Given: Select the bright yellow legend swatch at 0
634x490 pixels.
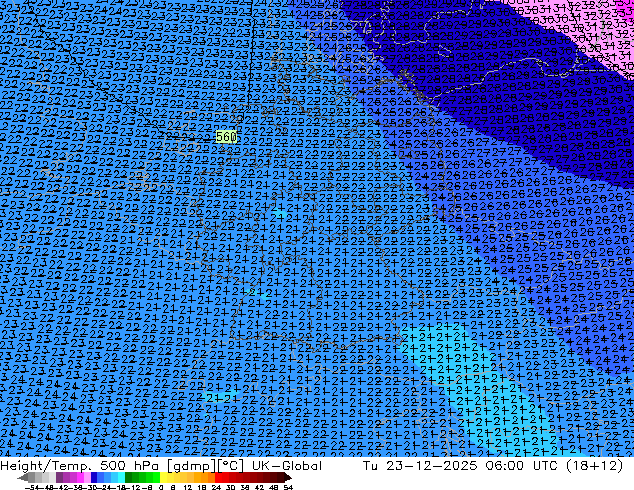Looking at the screenshot, I should coord(163,477).
